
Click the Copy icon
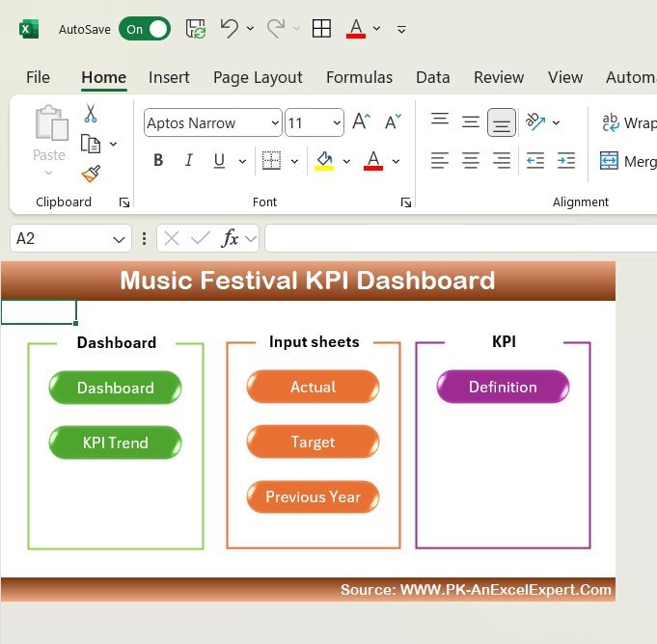tap(91, 144)
